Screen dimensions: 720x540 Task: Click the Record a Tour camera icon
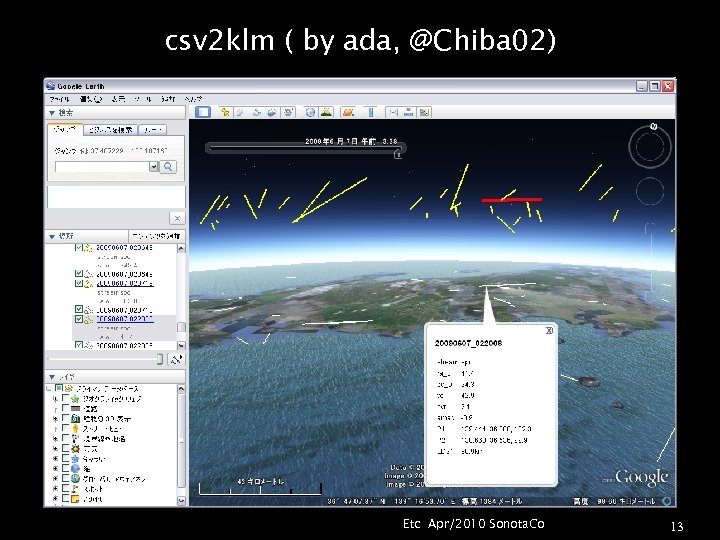pyautogui.click(x=288, y=112)
